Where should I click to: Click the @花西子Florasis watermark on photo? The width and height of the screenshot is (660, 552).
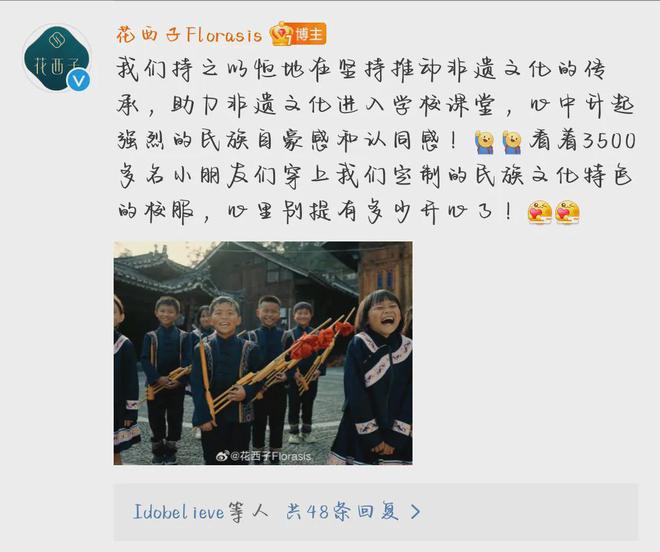tap(271, 456)
